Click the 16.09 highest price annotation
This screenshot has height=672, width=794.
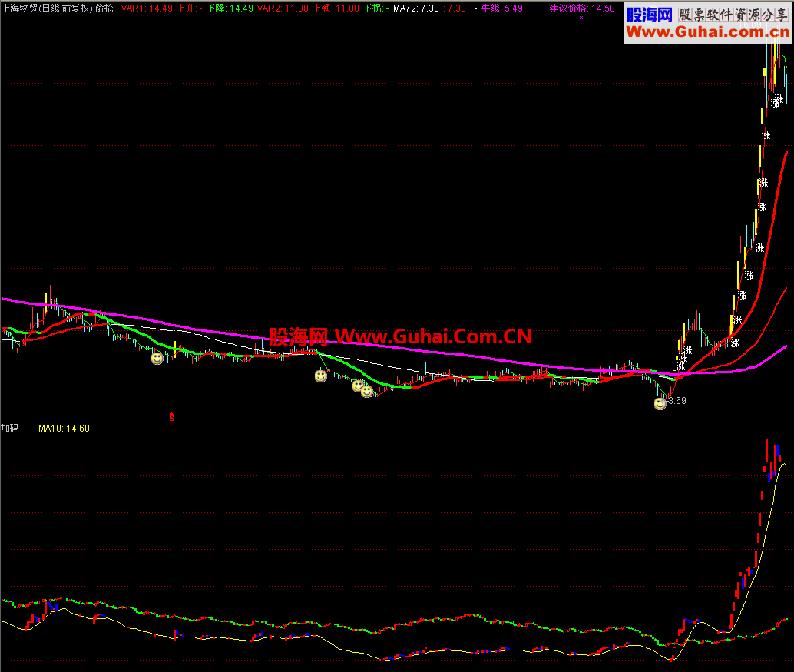(750, 25)
